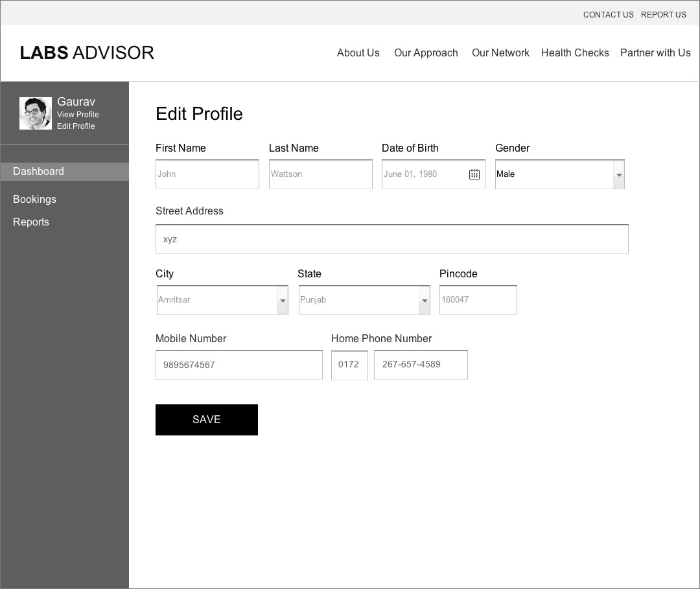Click Partner with Us link
Image resolution: width=700 pixels, height=589 pixels.
pyautogui.click(x=655, y=53)
